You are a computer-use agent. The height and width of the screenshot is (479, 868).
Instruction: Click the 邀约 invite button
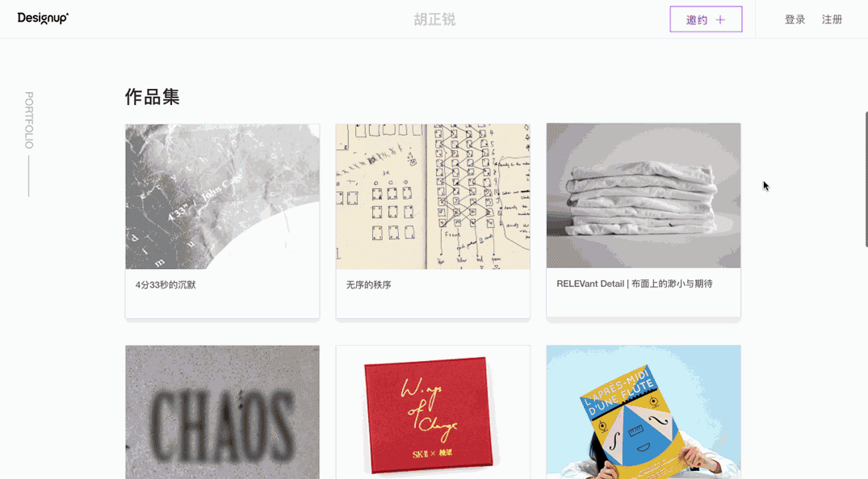[706, 19]
